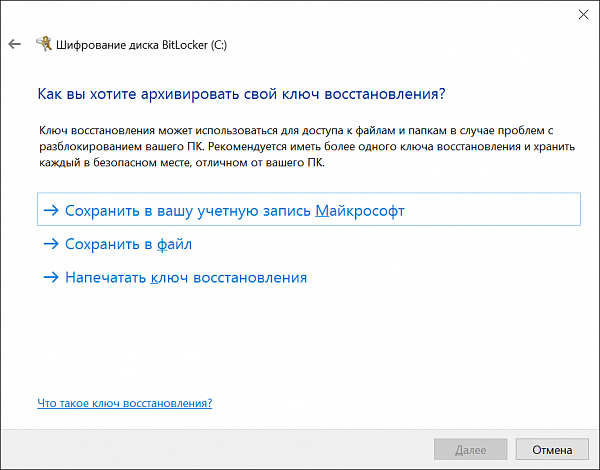The image size is (600, 470).
Task: Click the BitLocker key icon in title
Action: [x=44, y=44]
